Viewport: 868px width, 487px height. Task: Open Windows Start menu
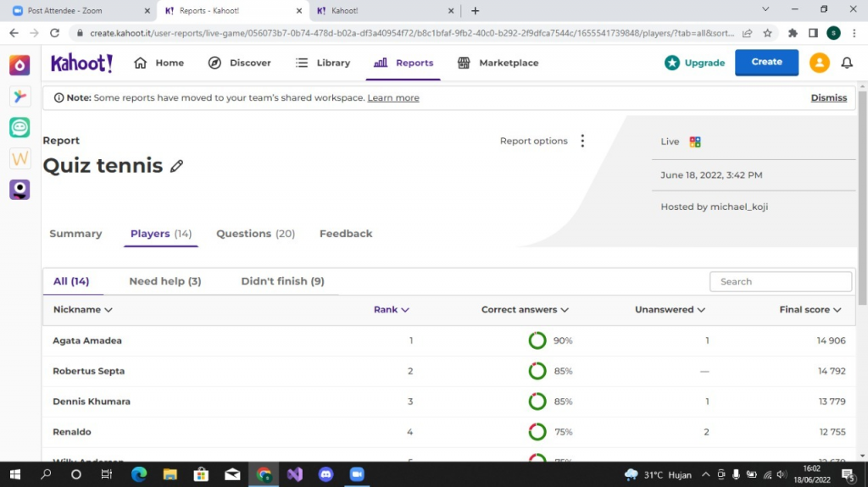pos(15,474)
